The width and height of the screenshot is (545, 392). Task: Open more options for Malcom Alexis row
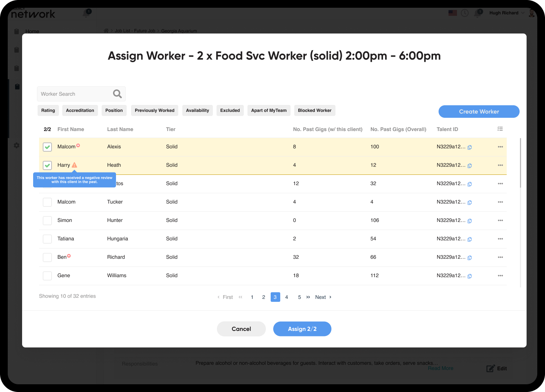click(x=500, y=147)
